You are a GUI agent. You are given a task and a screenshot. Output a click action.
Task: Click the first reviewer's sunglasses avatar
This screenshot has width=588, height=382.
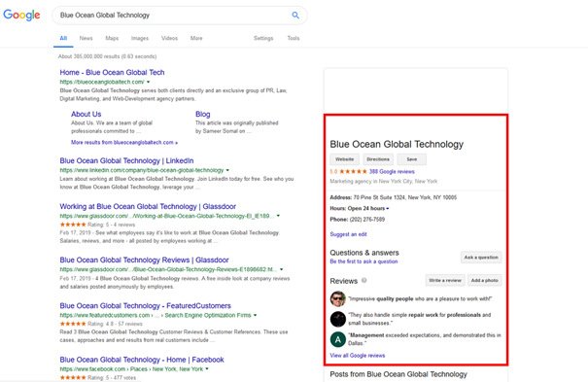(x=337, y=298)
